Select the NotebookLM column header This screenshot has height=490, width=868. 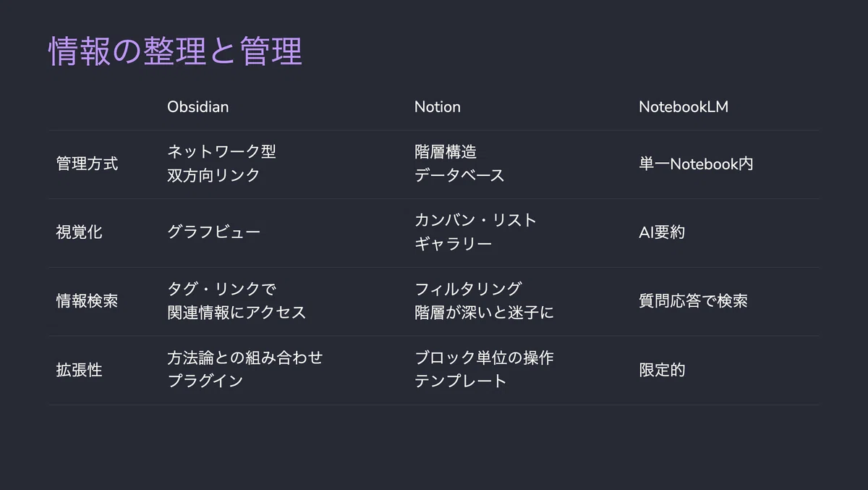click(684, 107)
